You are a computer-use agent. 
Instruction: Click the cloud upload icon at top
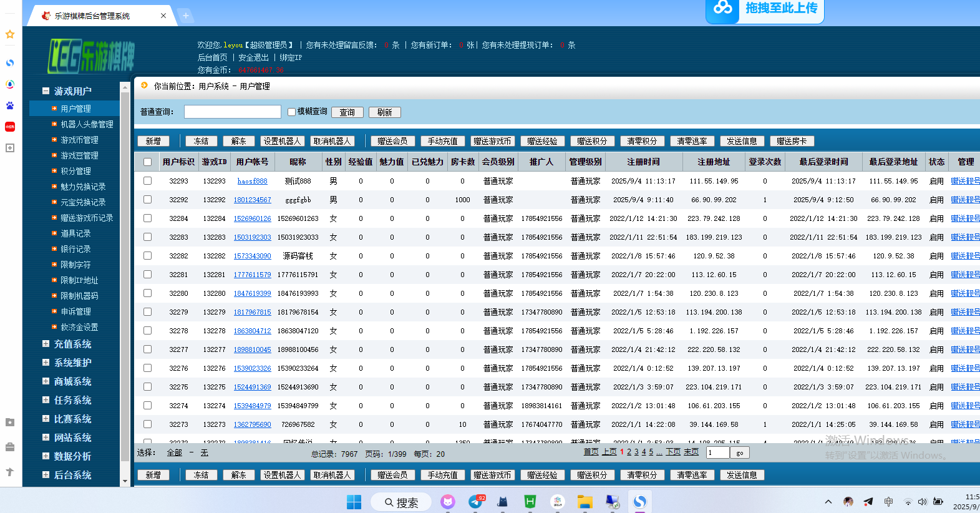(722, 8)
